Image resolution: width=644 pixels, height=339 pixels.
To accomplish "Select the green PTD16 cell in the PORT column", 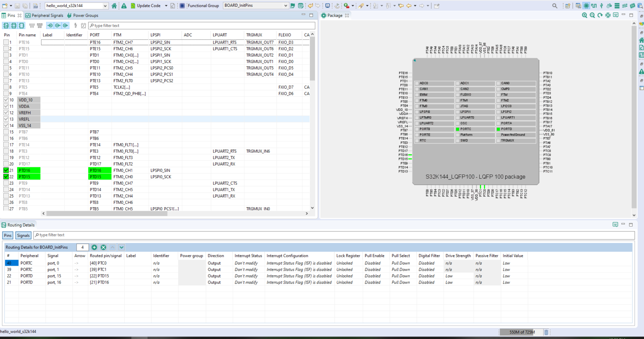I will pos(100,170).
